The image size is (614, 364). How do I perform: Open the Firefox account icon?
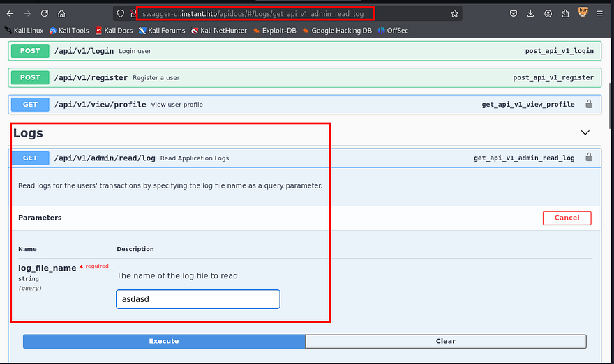point(548,14)
